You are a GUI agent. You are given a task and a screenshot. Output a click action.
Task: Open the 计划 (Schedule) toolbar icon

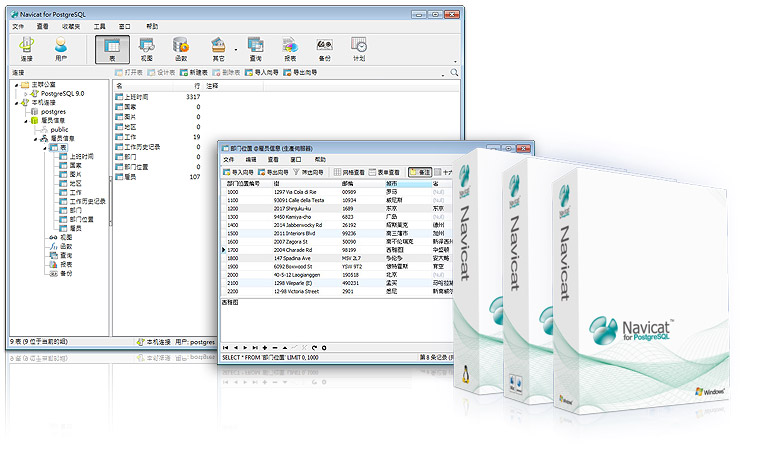(359, 49)
